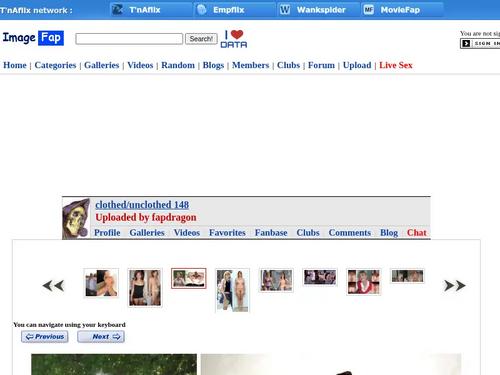Screen dimensions: 500x375
Task: Open the uploader's Fanbase tab
Action: [271, 232]
